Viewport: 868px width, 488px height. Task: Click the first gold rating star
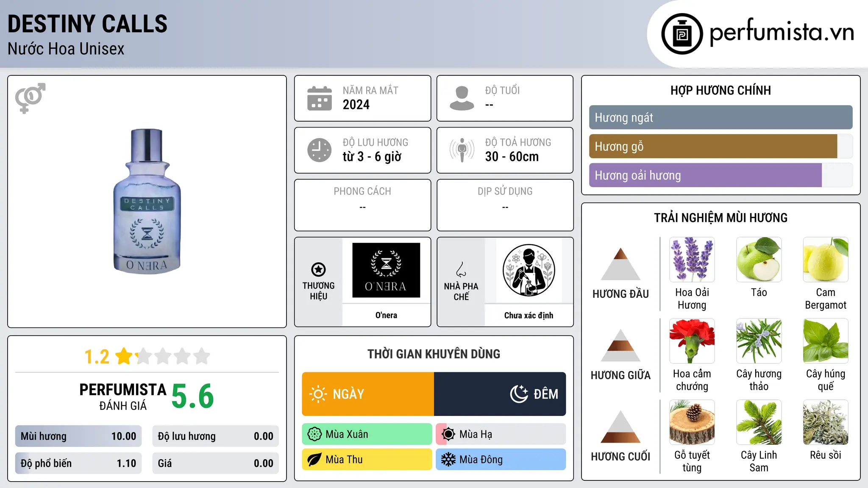tap(124, 356)
